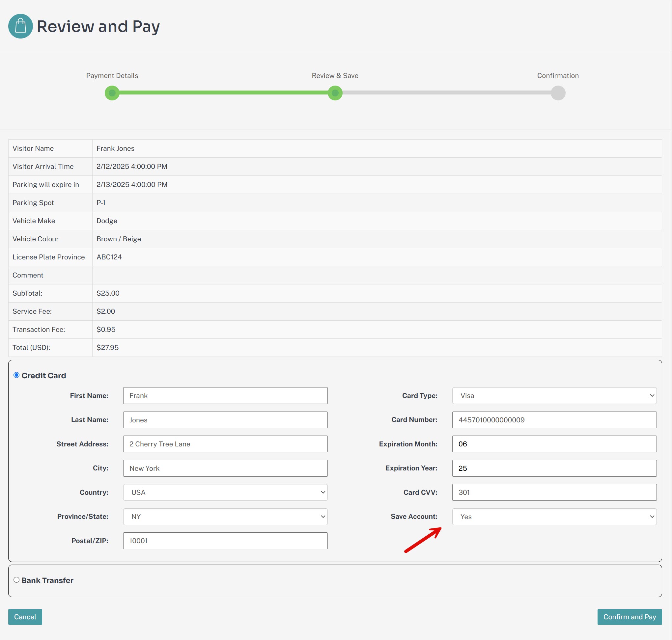672x640 pixels.
Task: Select the Credit Card radio button
Action: 16,375
